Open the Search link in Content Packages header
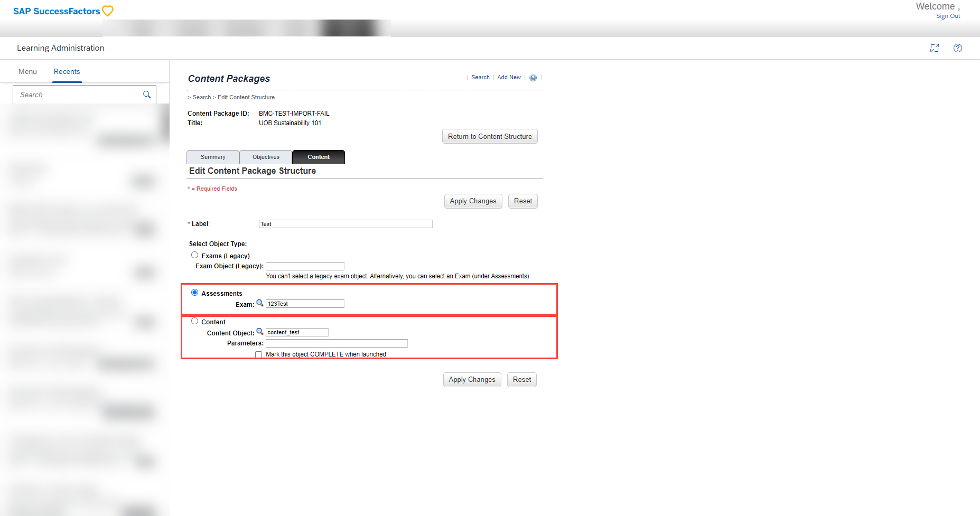This screenshot has width=980, height=516. point(480,78)
